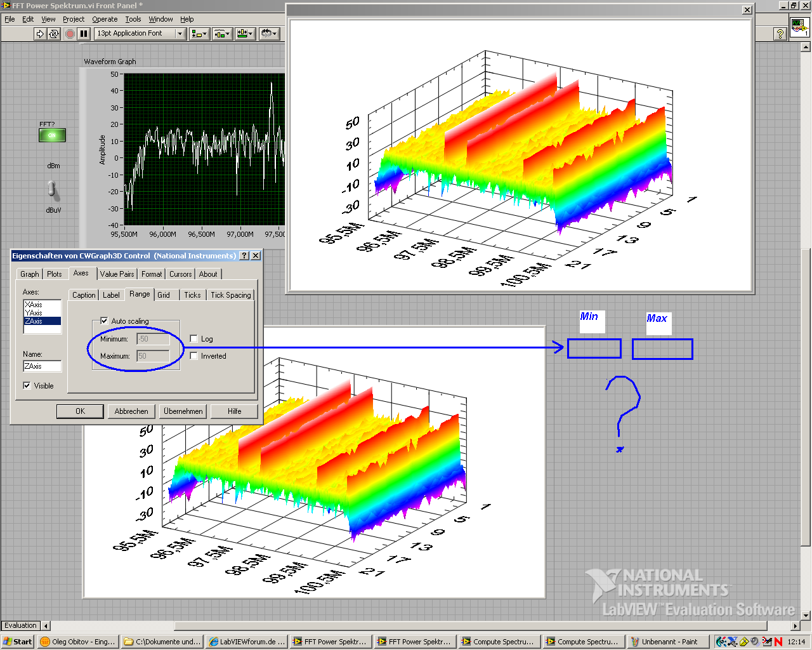This screenshot has height=650, width=812.
Task: Switch to the About tab
Action: 208,274
